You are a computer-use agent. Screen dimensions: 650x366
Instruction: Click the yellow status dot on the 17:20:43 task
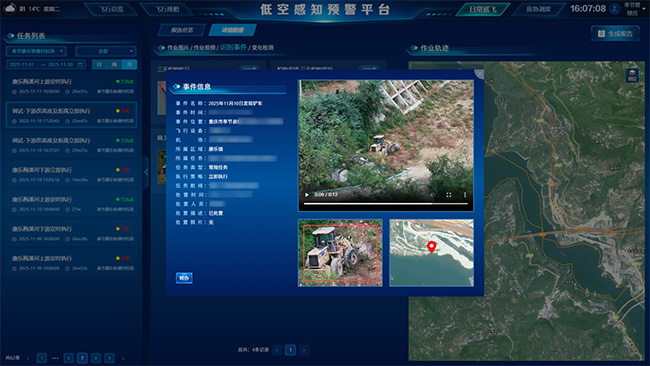coord(118,111)
